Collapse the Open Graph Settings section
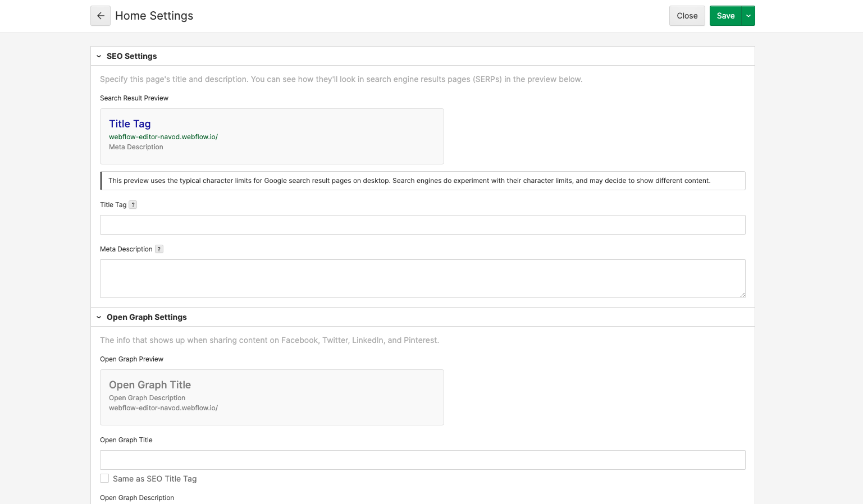Image resolution: width=863 pixels, height=504 pixels. point(99,317)
